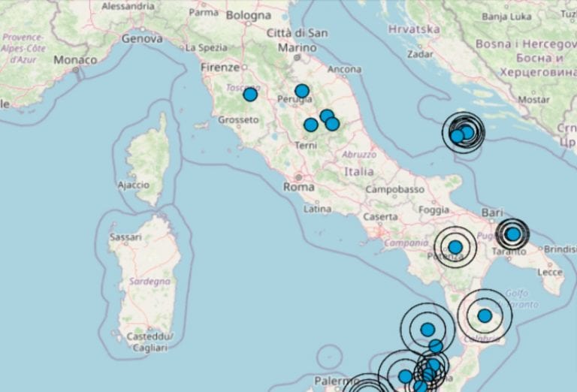Screen dimensions: 577x392
Task: Select the Genova city label
Action: (x=142, y=38)
